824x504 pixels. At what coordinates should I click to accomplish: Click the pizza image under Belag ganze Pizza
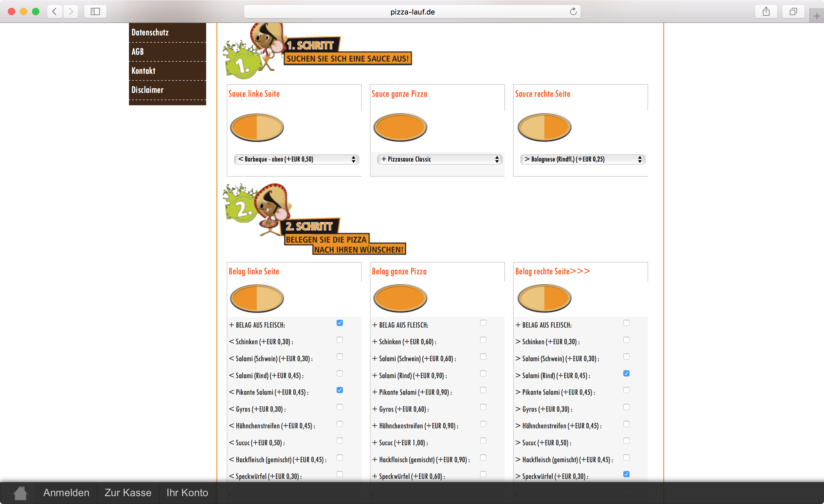(400, 298)
